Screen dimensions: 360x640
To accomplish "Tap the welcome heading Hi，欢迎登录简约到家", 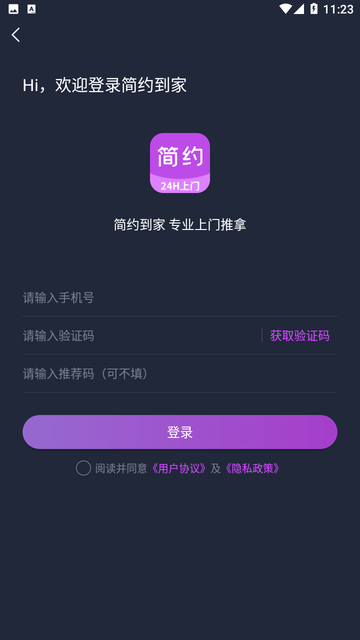I will (104, 86).
